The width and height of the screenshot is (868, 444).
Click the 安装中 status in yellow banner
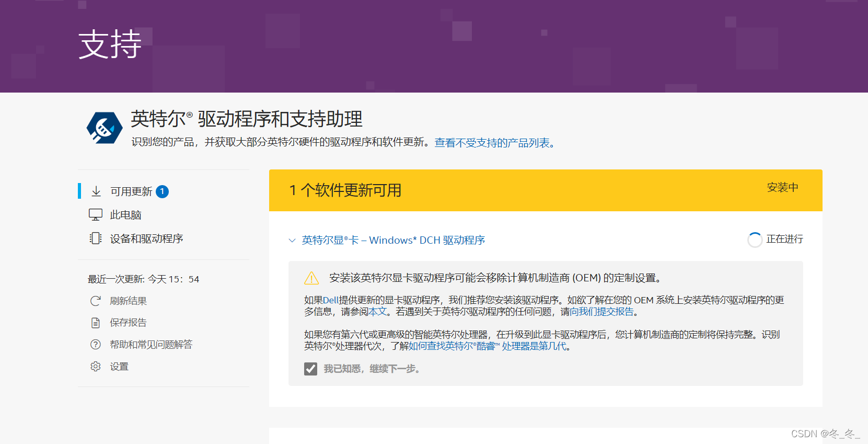[782, 187]
